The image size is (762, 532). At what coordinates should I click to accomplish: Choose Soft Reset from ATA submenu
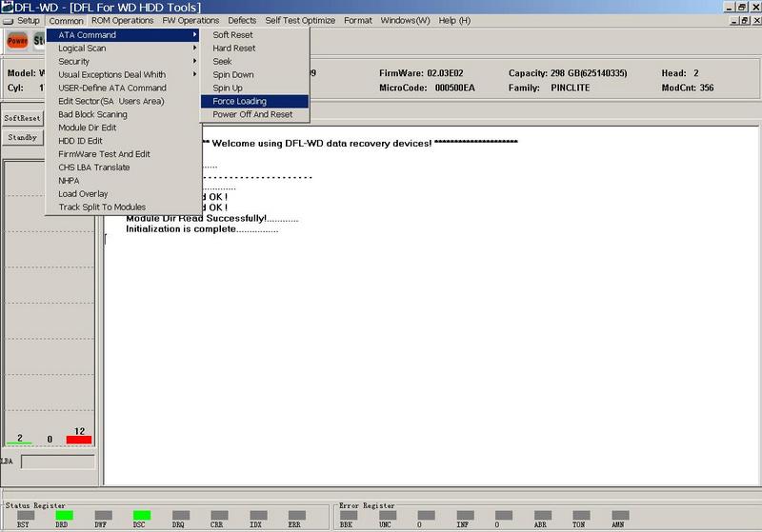click(x=254, y=35)
